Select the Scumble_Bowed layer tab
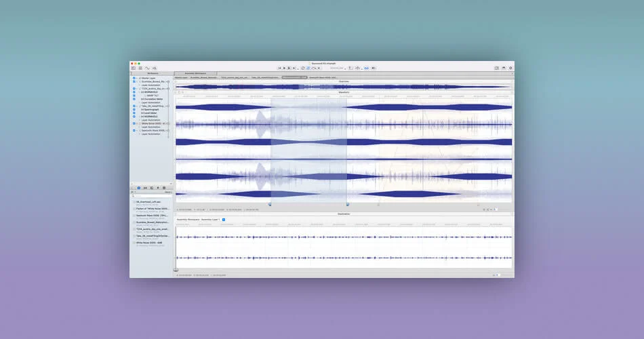This screenshot has height=339, width=644. coord(203,78)
